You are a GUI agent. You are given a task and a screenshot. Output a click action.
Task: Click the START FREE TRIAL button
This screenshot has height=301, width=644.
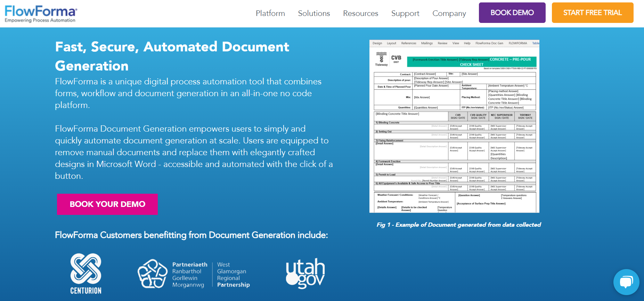pos(592,13)
